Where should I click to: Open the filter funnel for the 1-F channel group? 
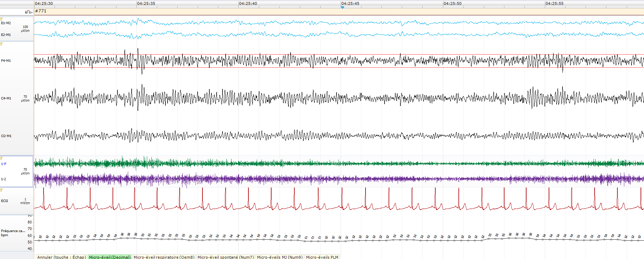pyautogui.click(x=2, y=159)
